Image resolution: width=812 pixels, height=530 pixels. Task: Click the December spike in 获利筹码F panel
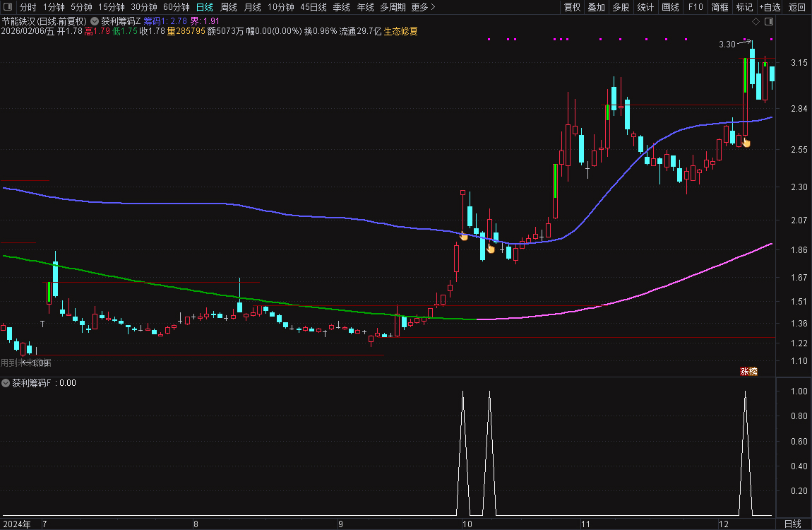745,453
